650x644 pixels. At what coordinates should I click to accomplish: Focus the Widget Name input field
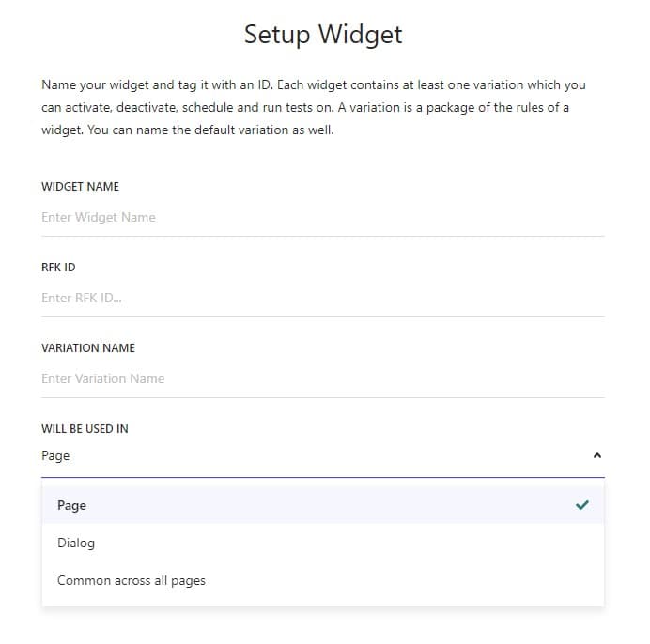[x=323, y=218]
